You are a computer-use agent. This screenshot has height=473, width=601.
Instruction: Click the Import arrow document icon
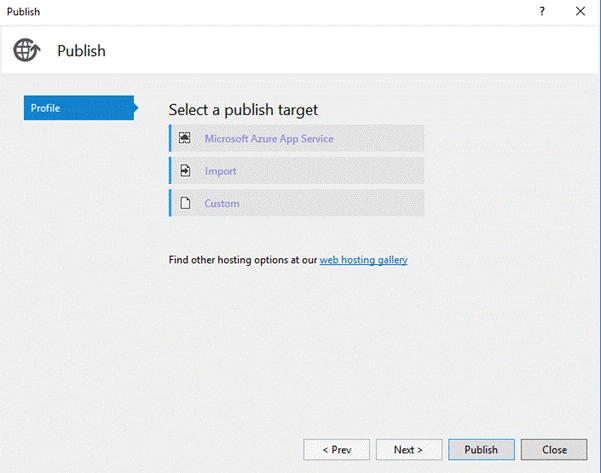(185, 171)
